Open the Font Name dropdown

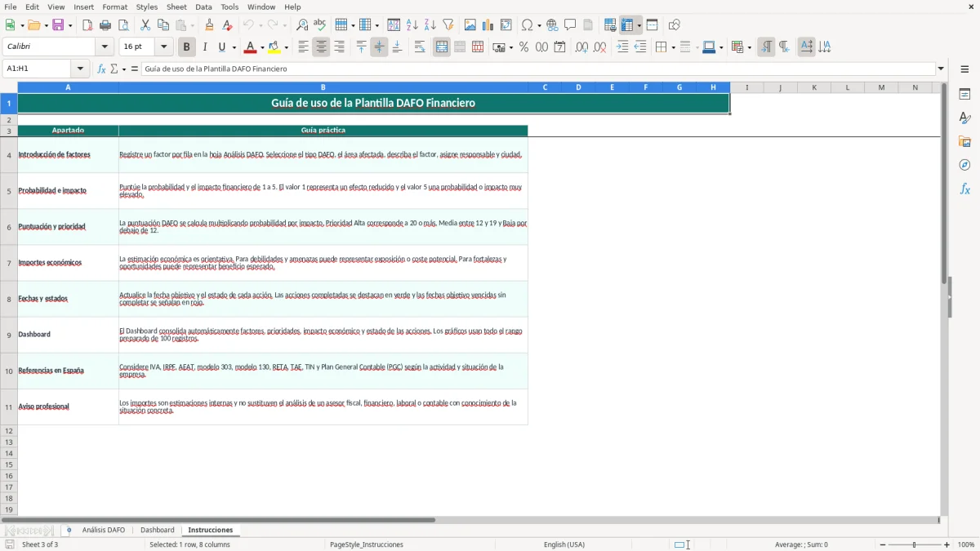104,47
